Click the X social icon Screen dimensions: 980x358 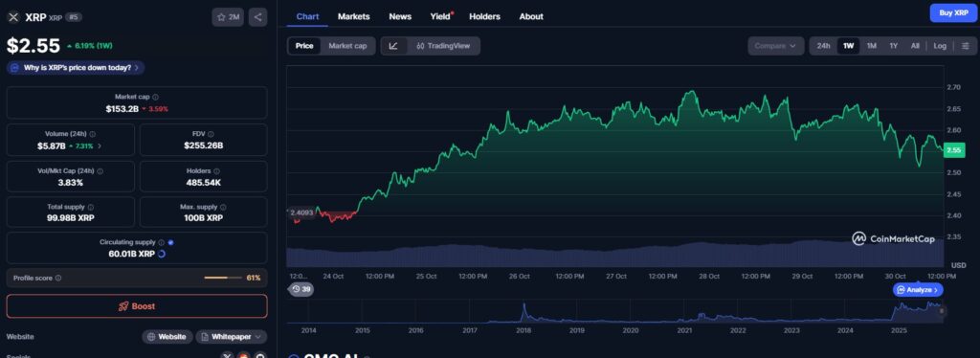click(227, 355)
